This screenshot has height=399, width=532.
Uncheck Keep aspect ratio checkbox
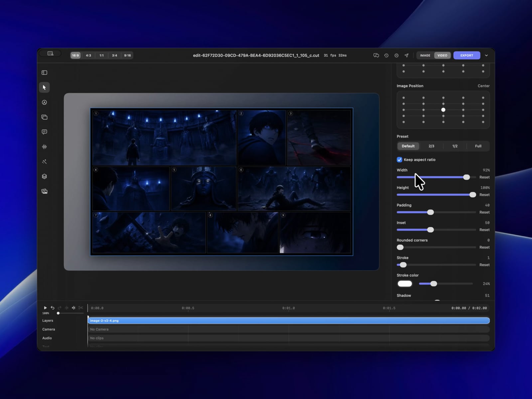399,160
